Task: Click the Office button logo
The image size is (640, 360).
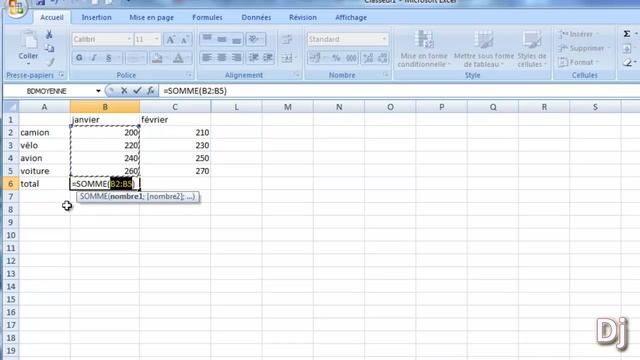Action: (x=16, y=7)
